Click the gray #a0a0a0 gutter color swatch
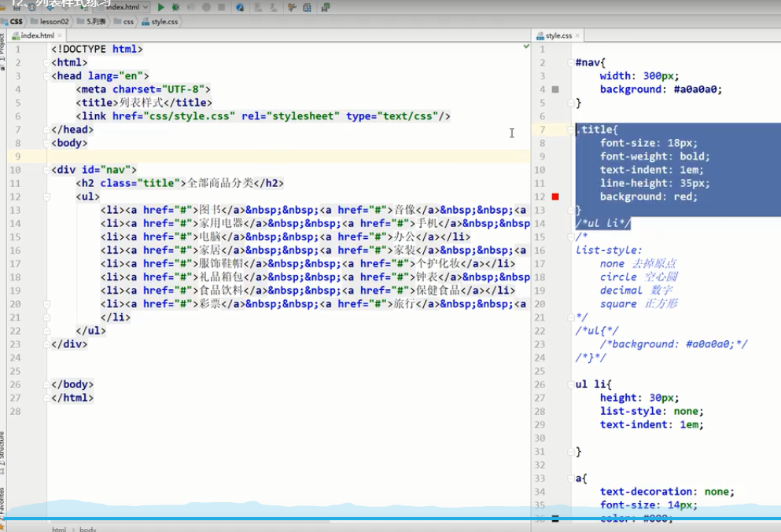This screenshot has width=781, height=532. click(x=555, y=90)
